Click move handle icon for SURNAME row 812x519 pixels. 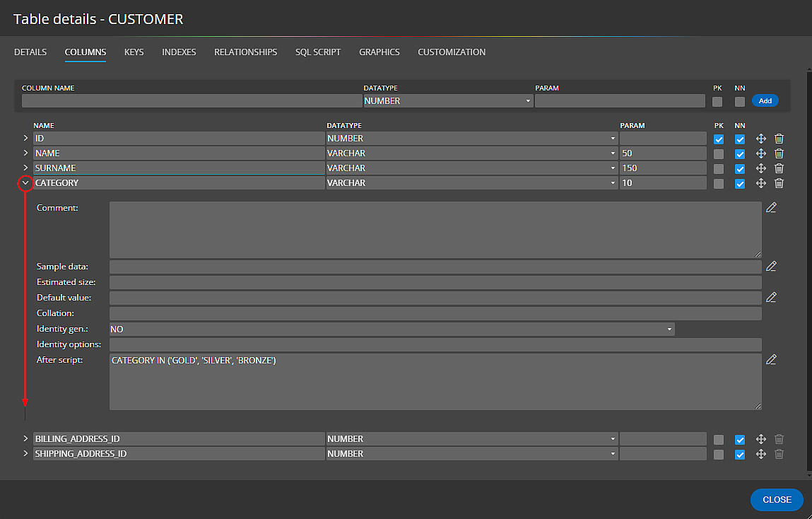click(761, 168)
